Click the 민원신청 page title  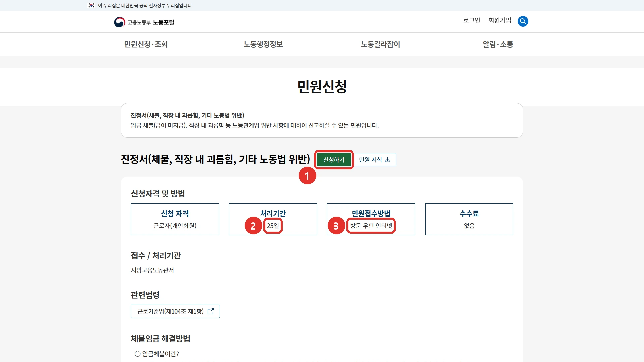[322, 87]
